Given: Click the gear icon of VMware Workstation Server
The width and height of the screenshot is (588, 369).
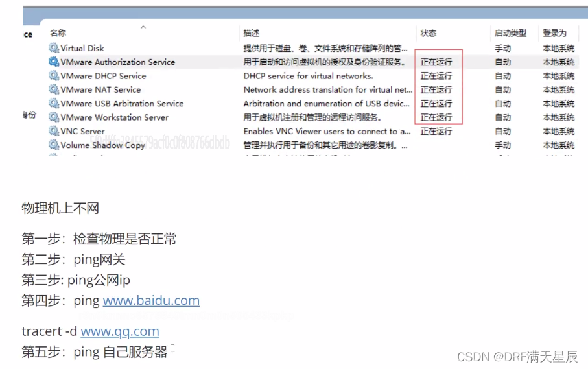Looking at the screenshot, I should click(x=54, y=117).
